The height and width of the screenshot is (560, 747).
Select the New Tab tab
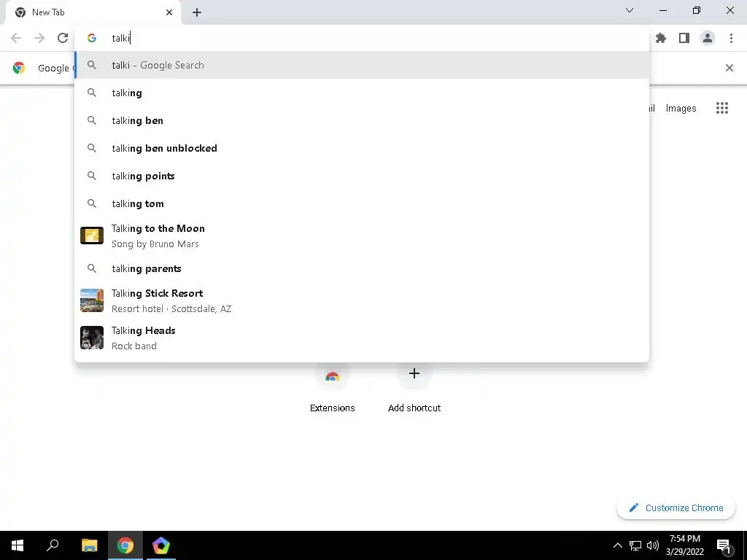coord(93,12)
